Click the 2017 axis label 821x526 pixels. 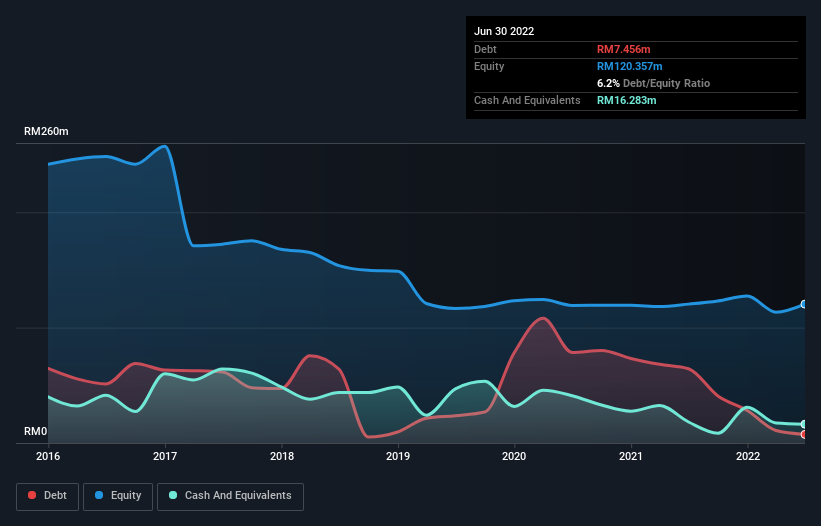pyautogui.click(x=165, y=456)
